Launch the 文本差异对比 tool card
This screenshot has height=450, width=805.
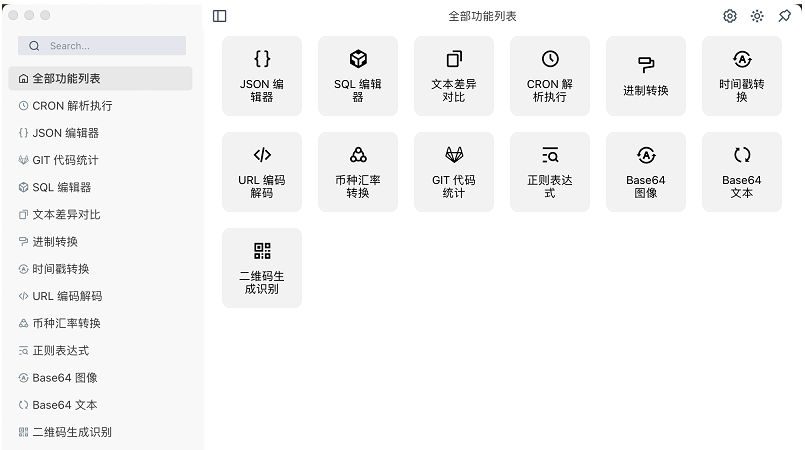click(x=454, y=76)
